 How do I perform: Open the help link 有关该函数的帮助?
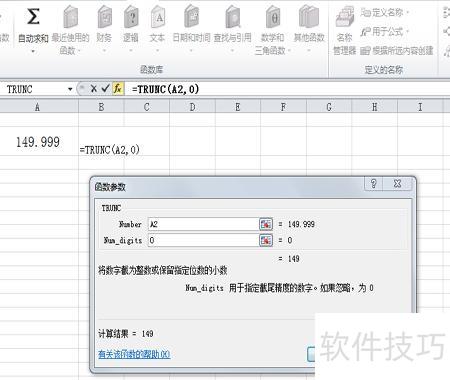coord(134,354)
